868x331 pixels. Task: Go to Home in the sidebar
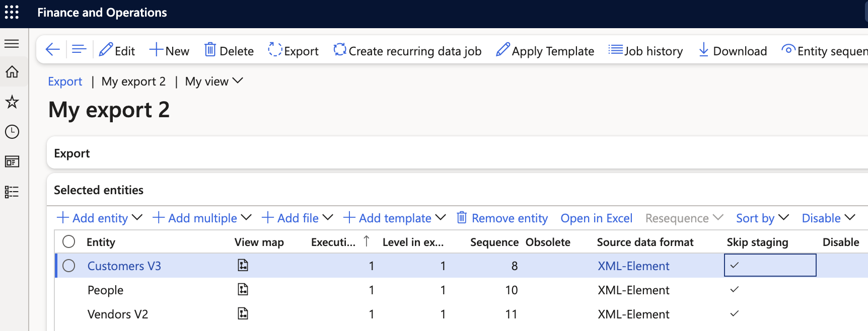[x=12, y=72]
